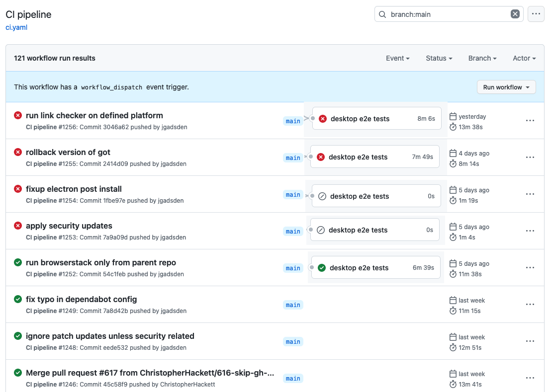The height and width of the screenshot is (392, 552).
Task: Expand the Status filter dropdown
Action: click(x=439, y=58)
